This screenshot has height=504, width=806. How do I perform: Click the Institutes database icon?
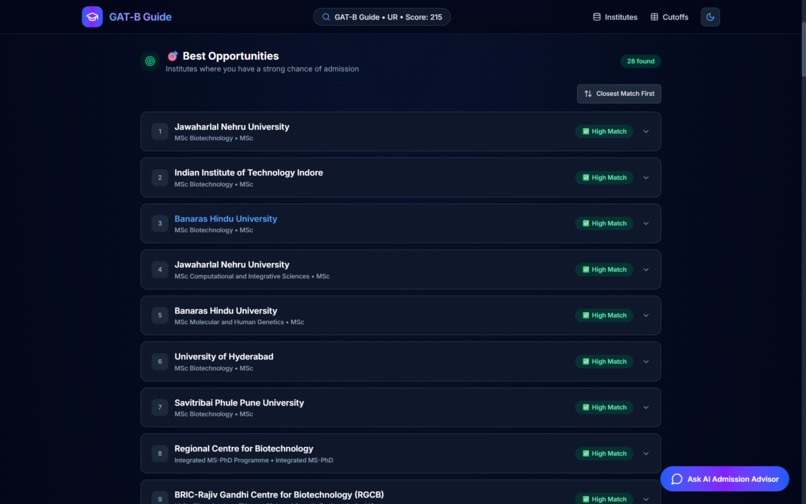[x=596, y=17]
